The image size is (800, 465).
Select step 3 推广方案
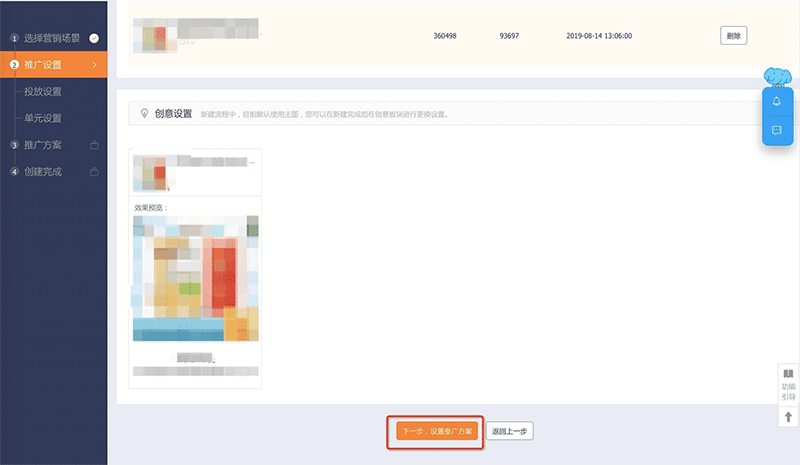pyautogui.click(x=42, y=145)
